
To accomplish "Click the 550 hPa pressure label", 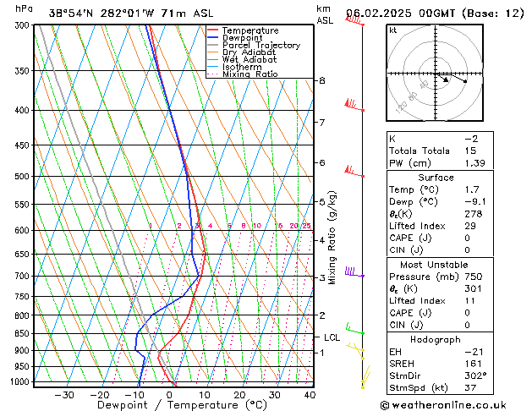I will point(24,205).
